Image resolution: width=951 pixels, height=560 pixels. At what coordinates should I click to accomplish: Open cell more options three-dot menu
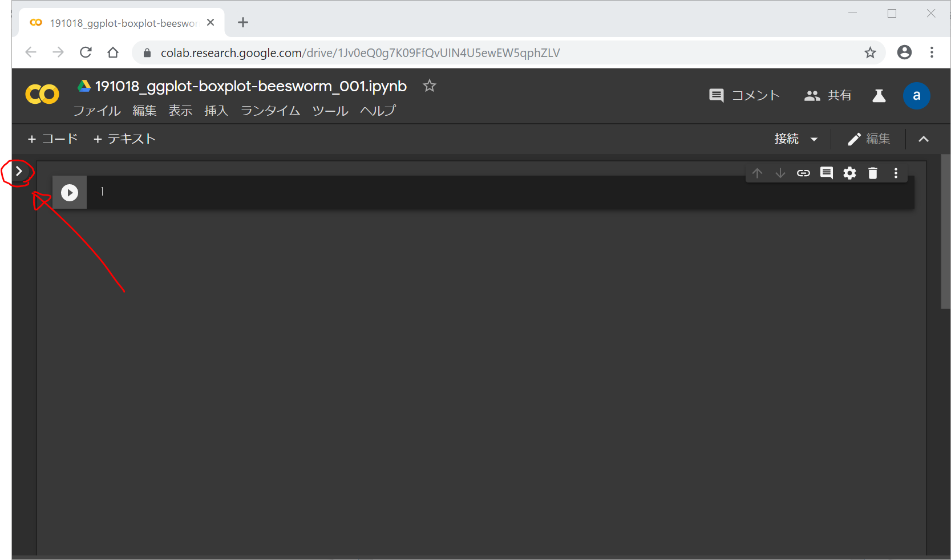click(896, 173)
